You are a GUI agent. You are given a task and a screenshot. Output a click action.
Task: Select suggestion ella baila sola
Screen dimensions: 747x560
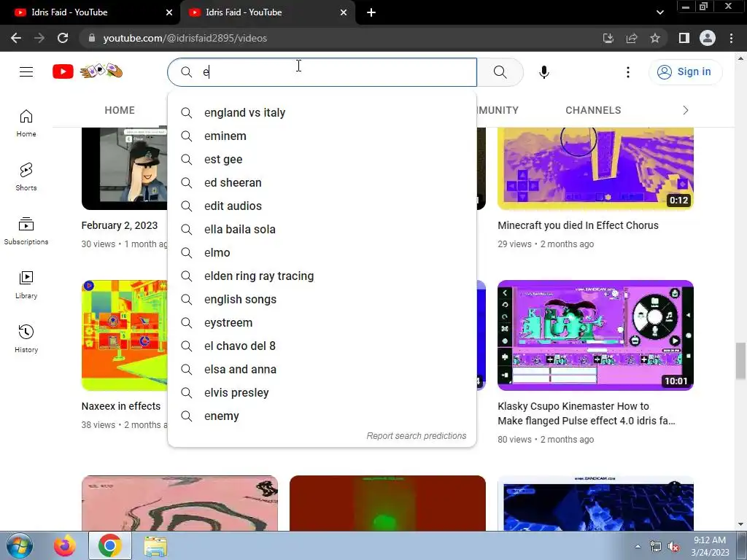[322, 230]
